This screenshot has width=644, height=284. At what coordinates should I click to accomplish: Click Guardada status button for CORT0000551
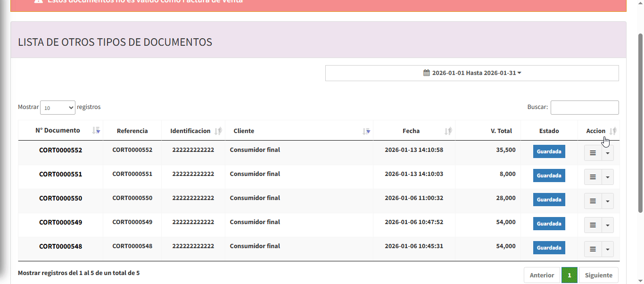click(x=549, y=175)
